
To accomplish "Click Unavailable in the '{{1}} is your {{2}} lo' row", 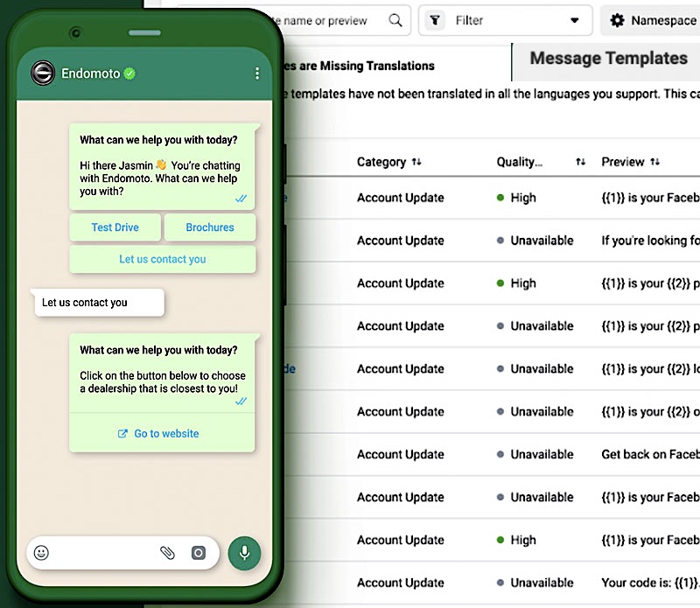I will [542, 368].
